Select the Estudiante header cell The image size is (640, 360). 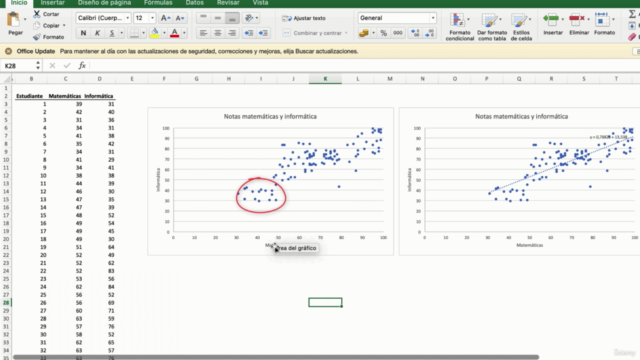[x=29, y=96]
